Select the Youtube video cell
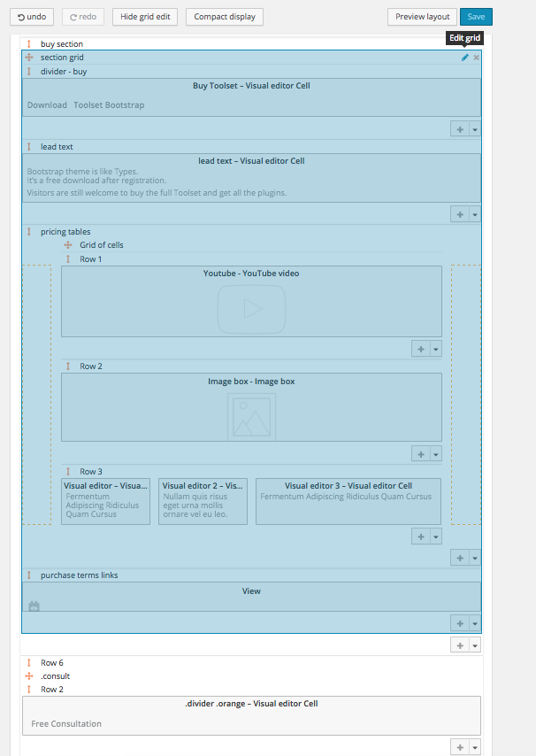Image resolution: width=536 pixels, height=756 pixels. [x=251, y=301]
